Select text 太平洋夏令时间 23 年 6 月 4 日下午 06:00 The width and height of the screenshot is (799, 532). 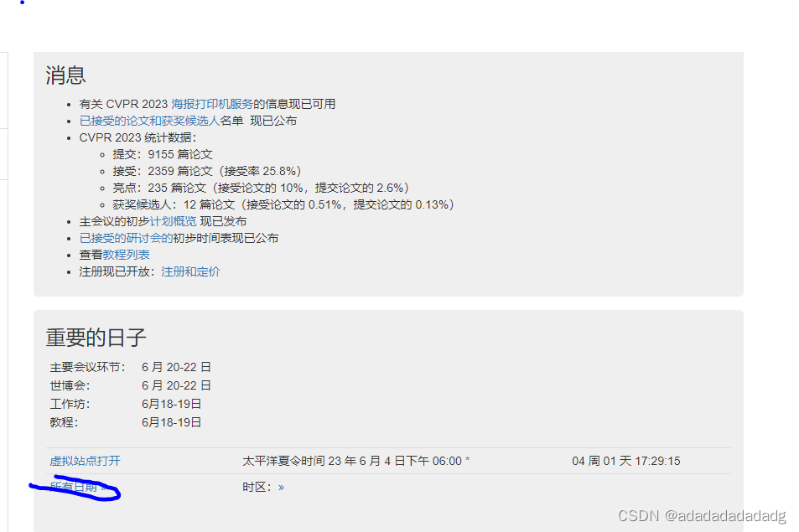tap(352, 462)
